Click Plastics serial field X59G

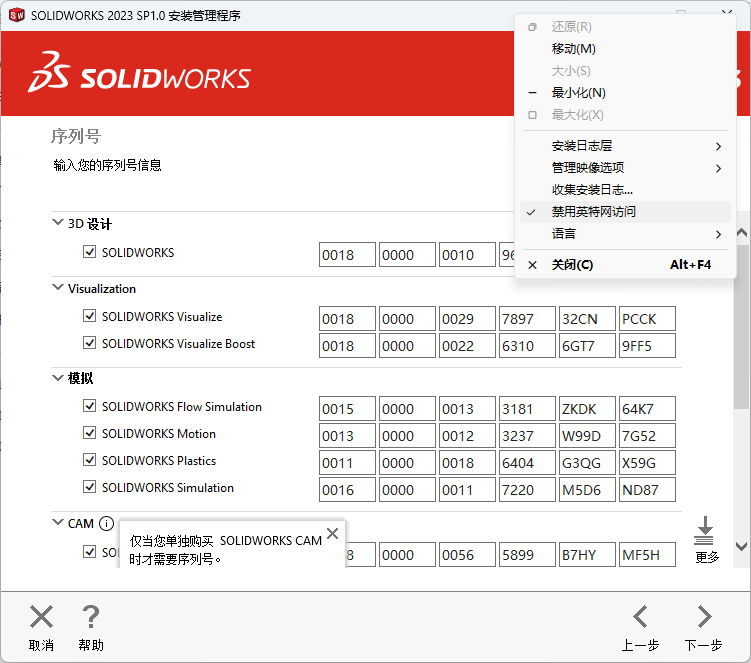(x=647, y=463)
